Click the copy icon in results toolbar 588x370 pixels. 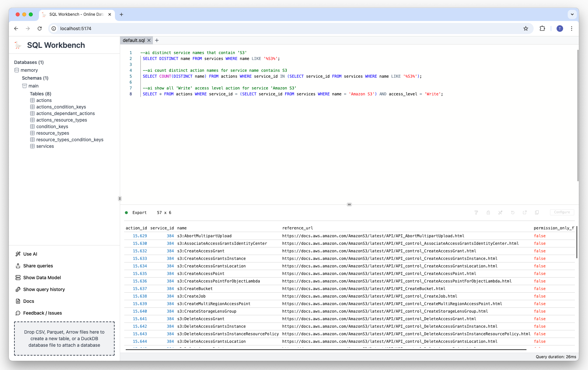(537, 212)
